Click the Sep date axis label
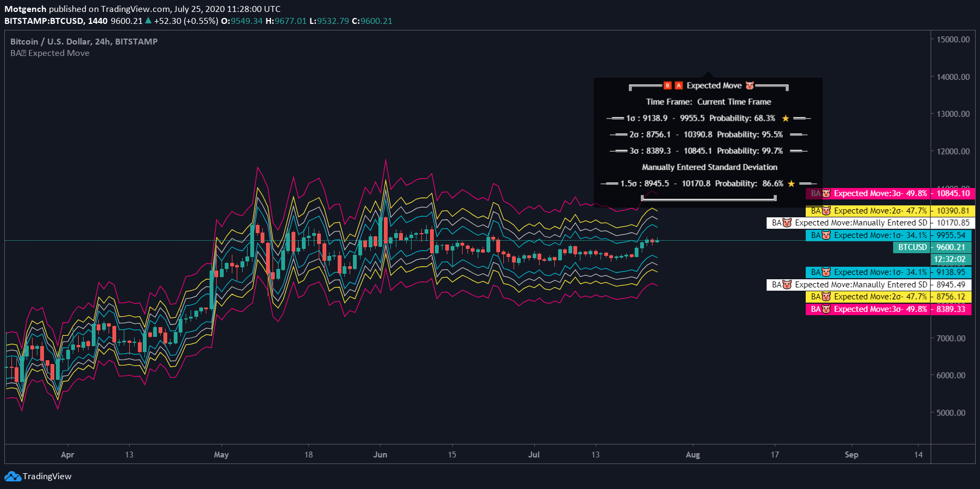980x489 pixels. click(x=851, y=455)
